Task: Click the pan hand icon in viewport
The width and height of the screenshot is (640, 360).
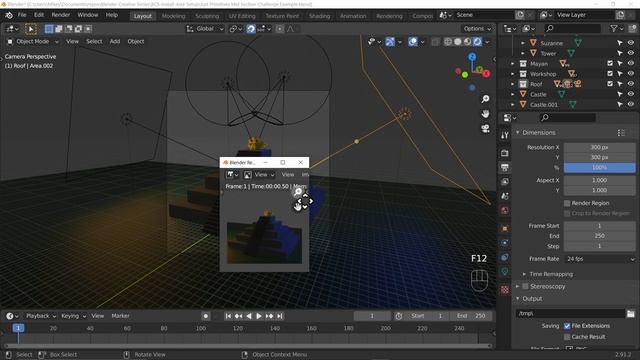Action: click(x=485, y=114)
